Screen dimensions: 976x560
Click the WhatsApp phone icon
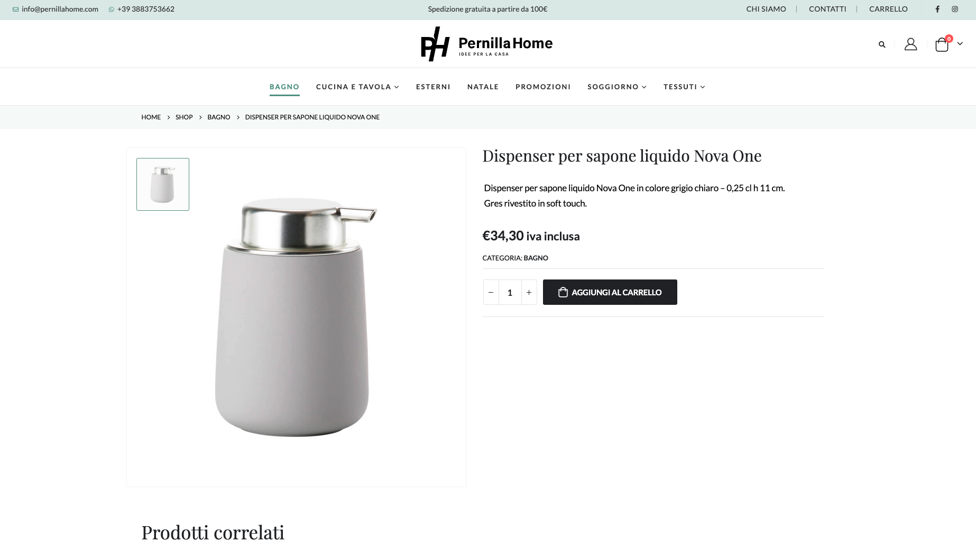112,10
